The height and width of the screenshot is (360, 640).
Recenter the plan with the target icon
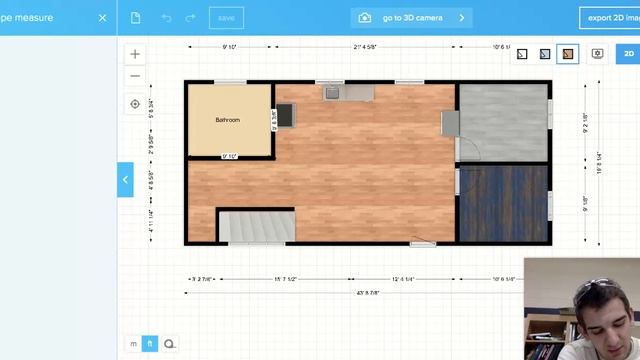click(x=135, y=104)
